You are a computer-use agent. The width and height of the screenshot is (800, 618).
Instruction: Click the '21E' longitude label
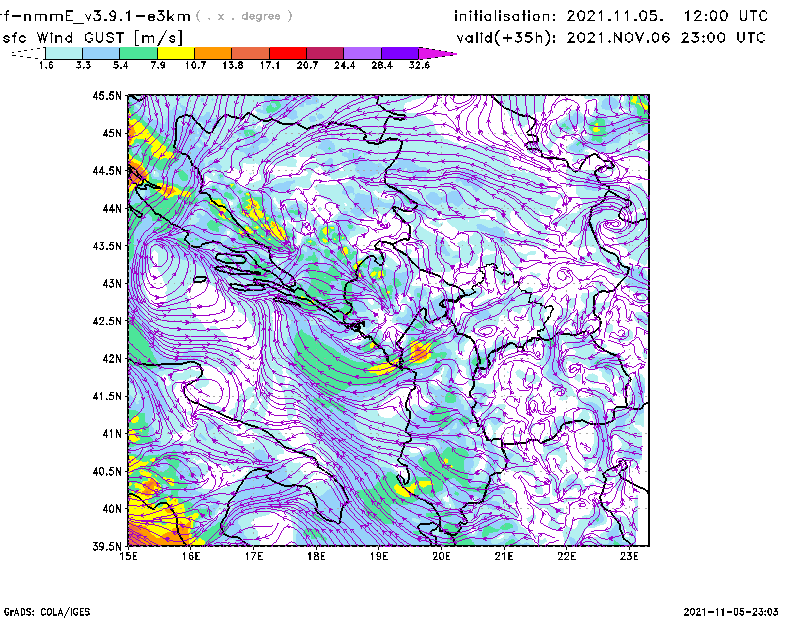[504, 556]
